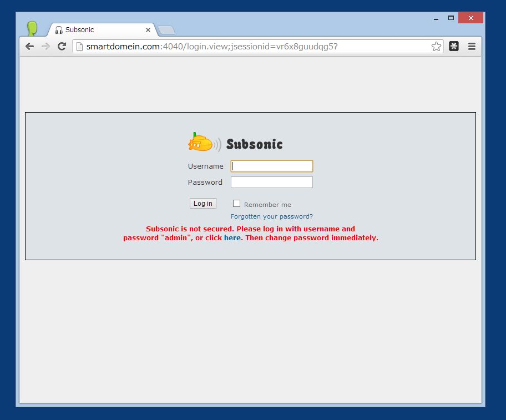Image resolution: width=506 pixels, height=420 pixels.
Task: Click the browser forward arrow
Action: (46, 47)
